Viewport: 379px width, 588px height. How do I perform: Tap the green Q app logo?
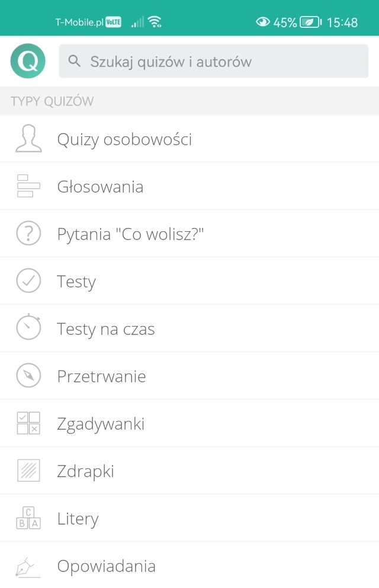coord(28,61)
